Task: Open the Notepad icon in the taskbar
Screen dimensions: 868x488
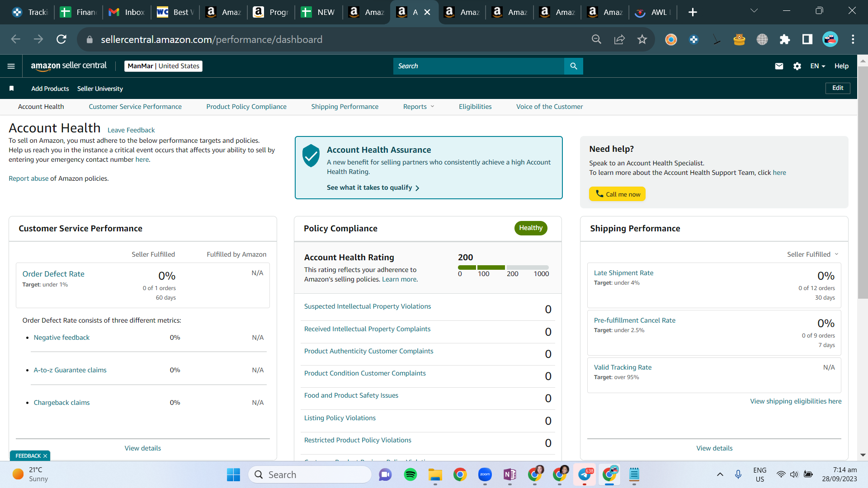Action: [634, 474]
